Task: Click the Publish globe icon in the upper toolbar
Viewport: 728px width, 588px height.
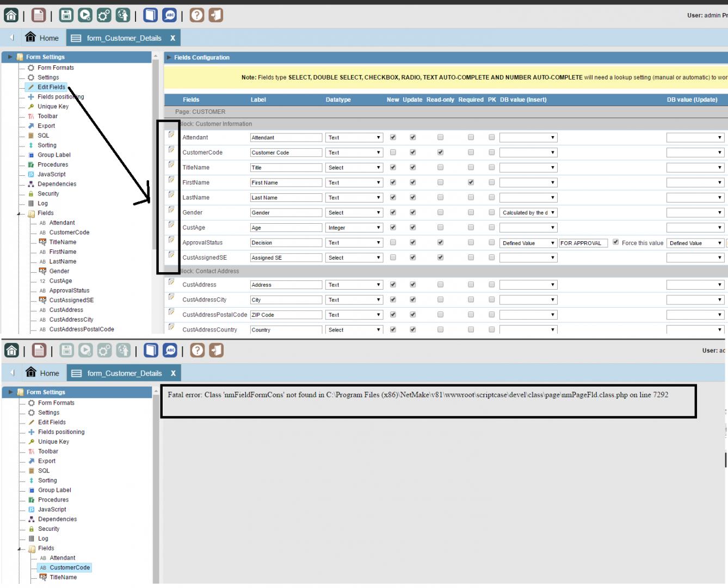Action: (x=123, y=15)
